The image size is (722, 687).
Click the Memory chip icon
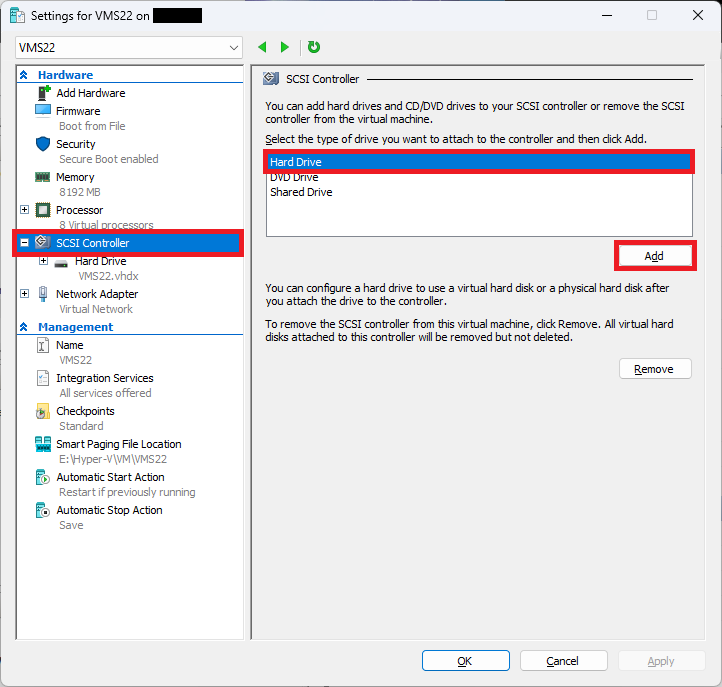42,177
